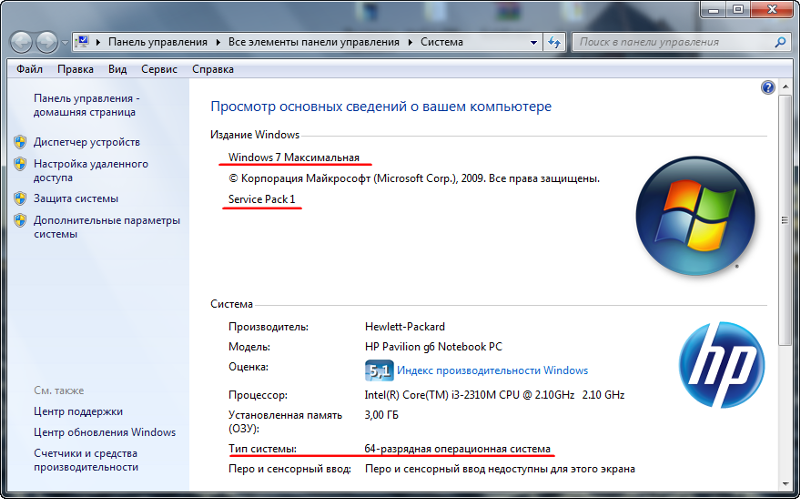Open Счетчики и средства производительности link
This screenshot has width=800, height=499.
[x=86, y=460]
